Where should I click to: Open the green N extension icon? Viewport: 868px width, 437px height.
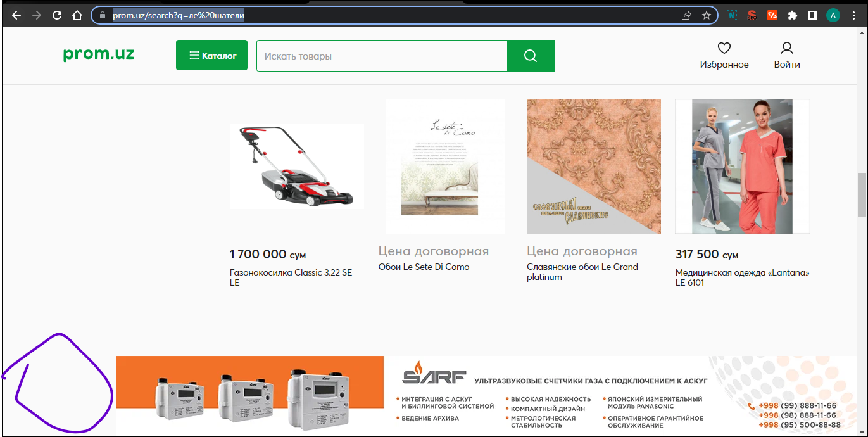[732, 15]
